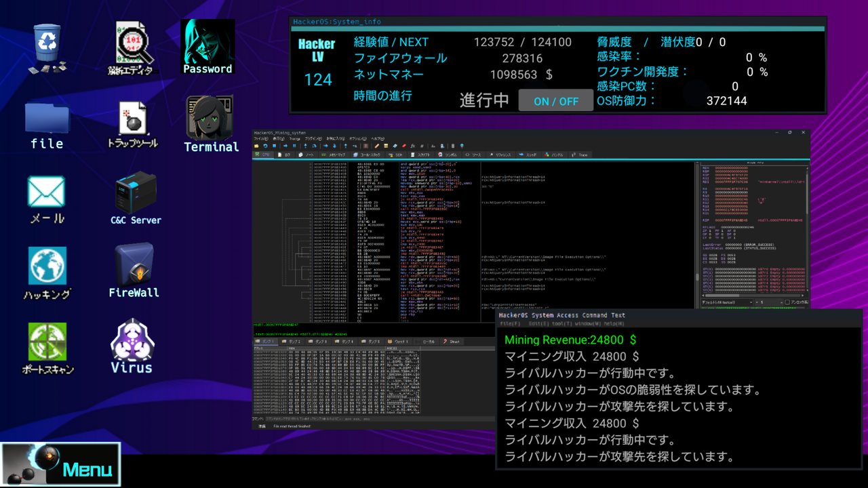Click the Run arrow icon in the debugger toolbar
Image resolution: width=868 pixels, height=488 pixels.
(x=285, y=146)
